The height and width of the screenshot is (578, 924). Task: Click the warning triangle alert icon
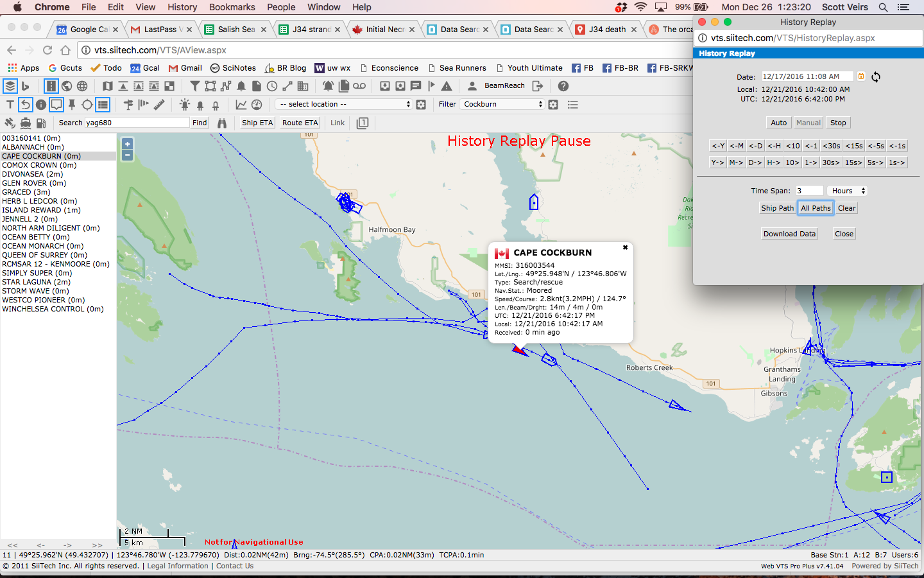coord(447,86)
